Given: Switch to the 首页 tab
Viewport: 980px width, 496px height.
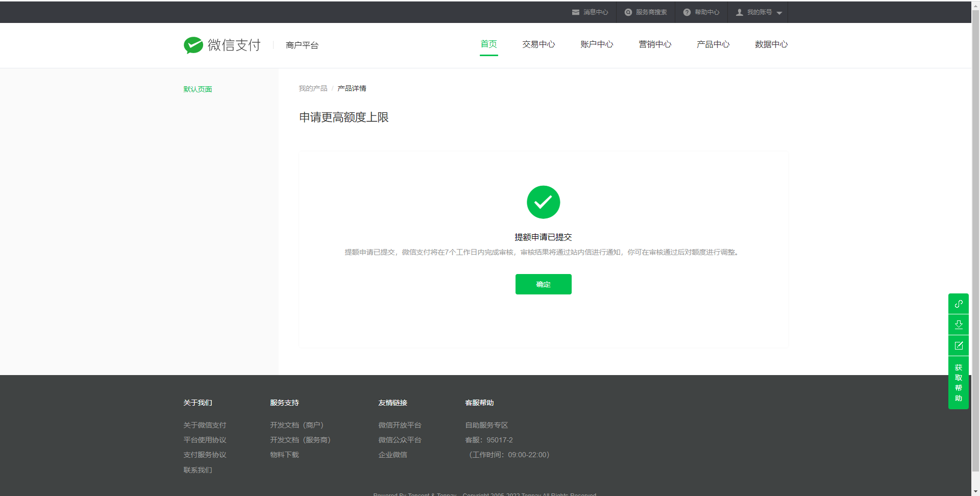Looking at the screenshot, I should click(x=489, y=44).
